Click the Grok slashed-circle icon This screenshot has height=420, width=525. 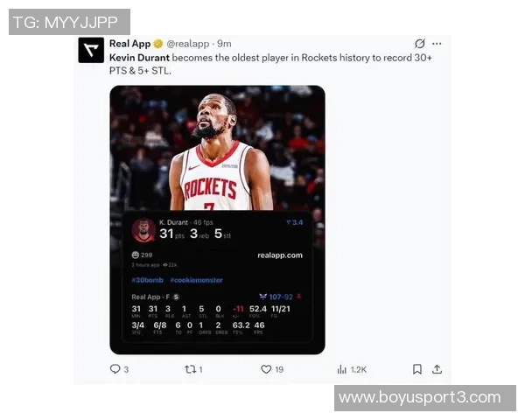(420, 44)
